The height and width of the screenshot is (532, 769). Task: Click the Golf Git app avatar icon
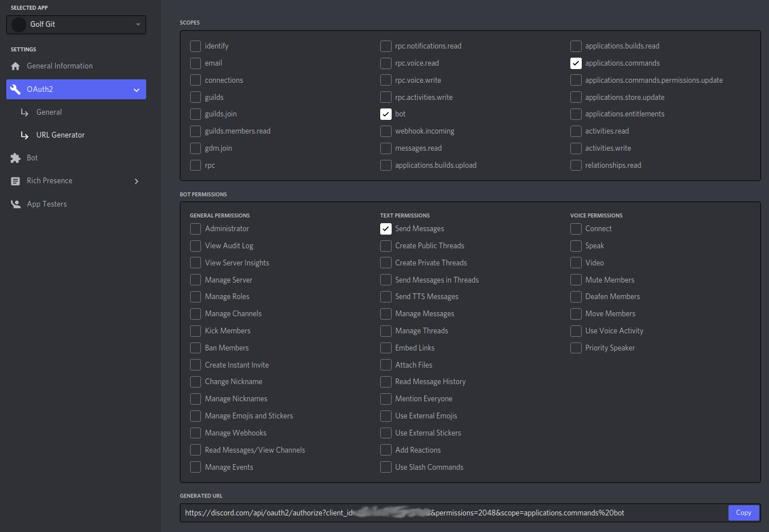point(19,25)
